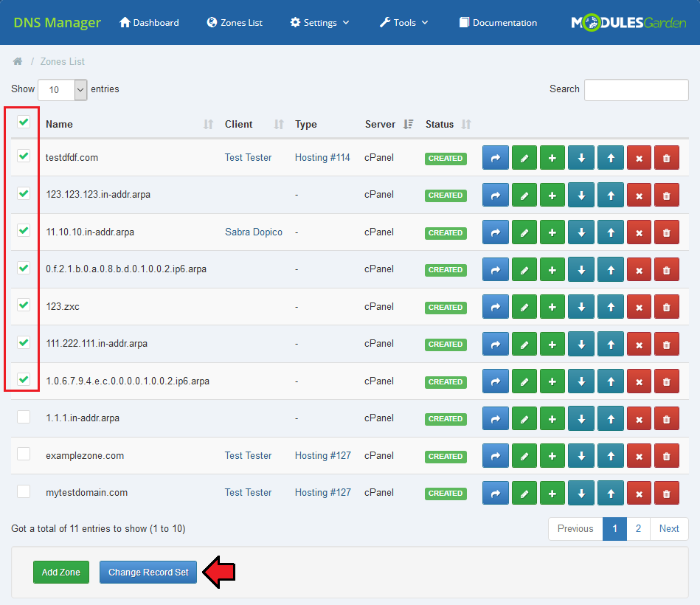Click the home breadcrumb icon

(x=18, y=61)
